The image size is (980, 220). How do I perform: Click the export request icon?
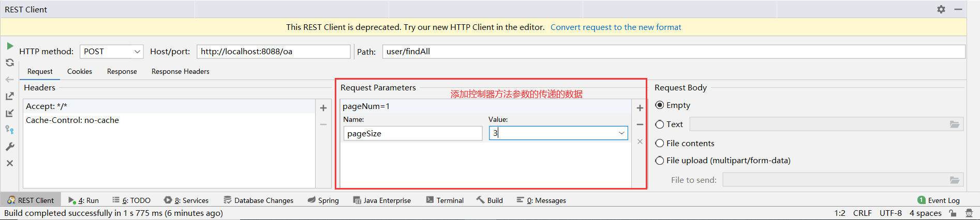pyautogui.click(x=10, y=96)
